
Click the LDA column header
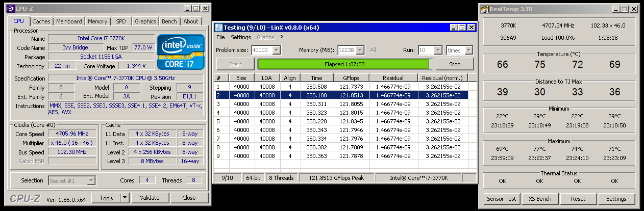pyautogui.click(x=267, y=77)
